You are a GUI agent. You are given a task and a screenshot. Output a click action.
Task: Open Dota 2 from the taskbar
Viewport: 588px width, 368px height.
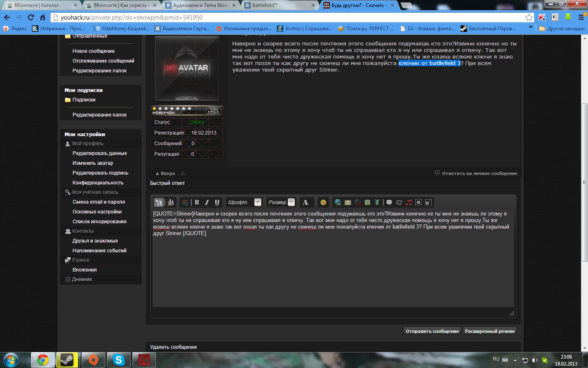144,360
